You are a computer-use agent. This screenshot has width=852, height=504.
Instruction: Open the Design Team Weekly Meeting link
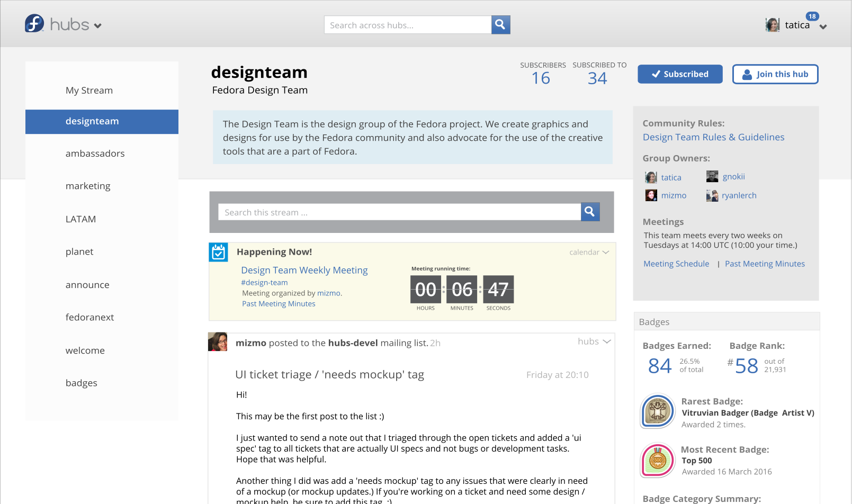[304, 271]
